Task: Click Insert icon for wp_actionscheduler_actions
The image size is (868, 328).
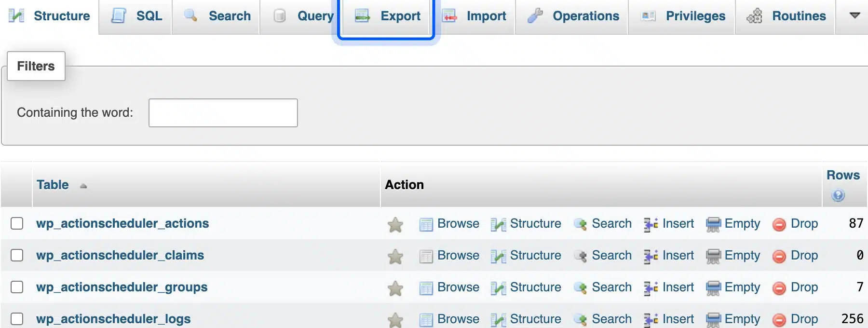Action: [651, 225]
